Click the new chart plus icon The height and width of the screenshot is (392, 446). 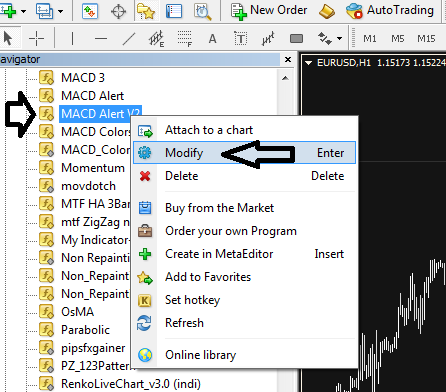click(8, 11)
